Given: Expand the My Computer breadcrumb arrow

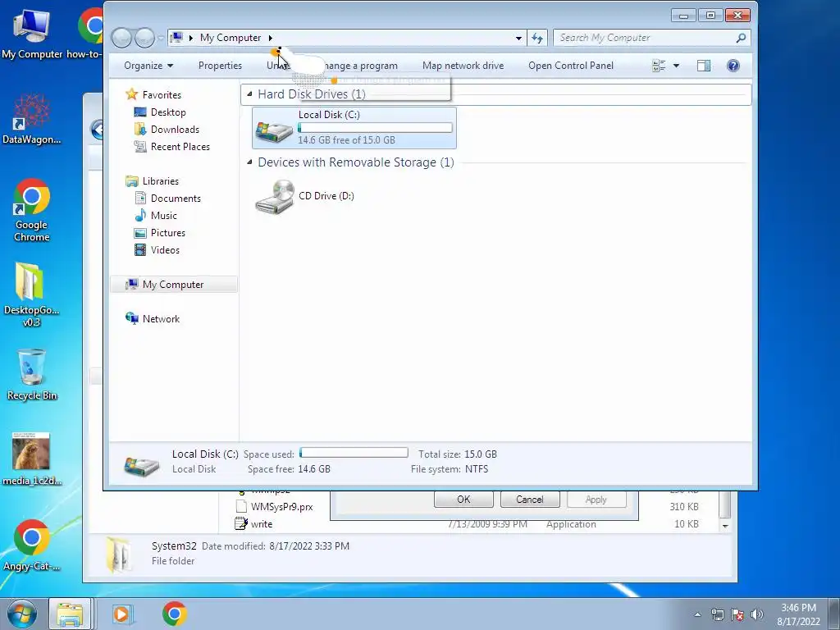Looking at the screenshot, I should coord(271,38).
